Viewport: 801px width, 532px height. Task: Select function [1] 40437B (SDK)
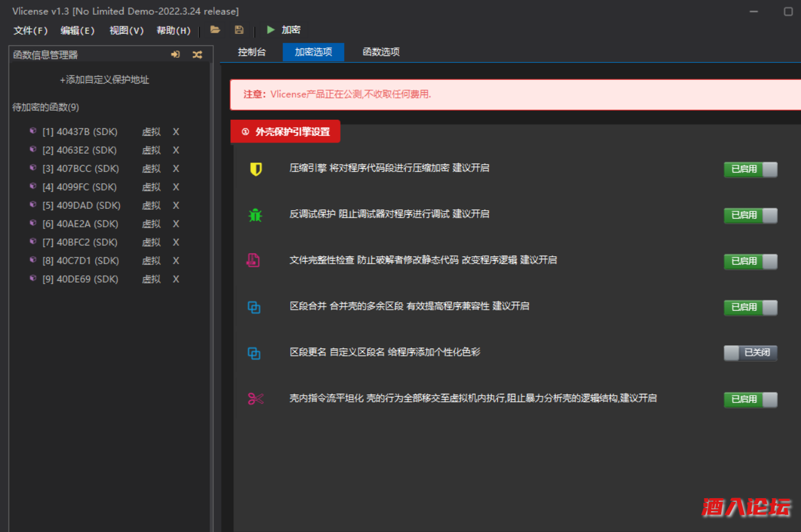click(80, 131)
